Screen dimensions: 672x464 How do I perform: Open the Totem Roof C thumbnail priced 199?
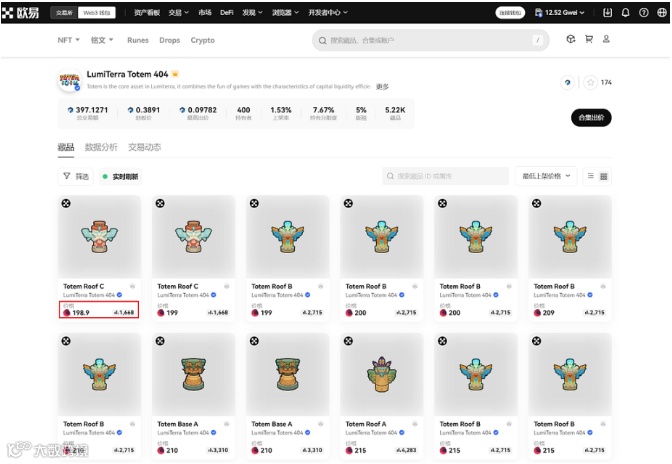193,237
